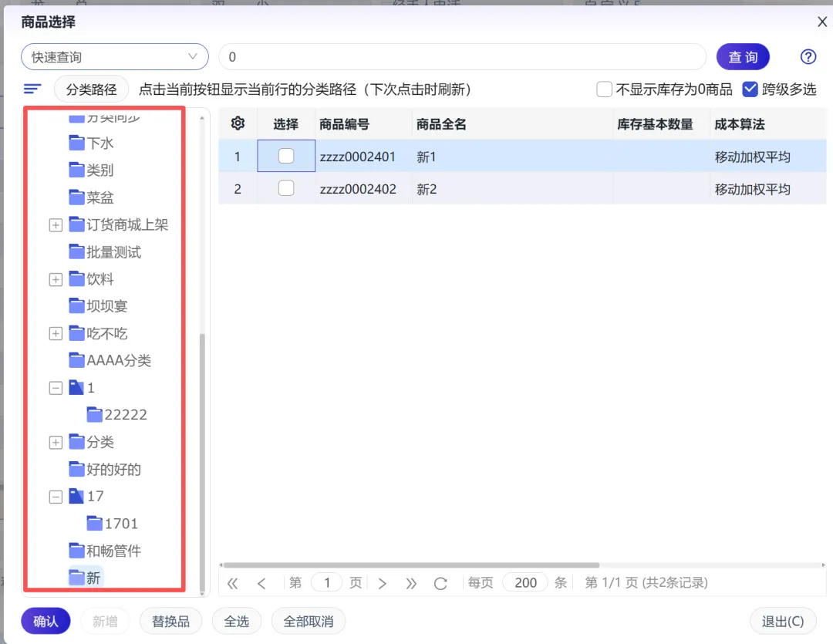Open the column settings gear icon
The image size is (833, 644).
click(x=237, y=123)
